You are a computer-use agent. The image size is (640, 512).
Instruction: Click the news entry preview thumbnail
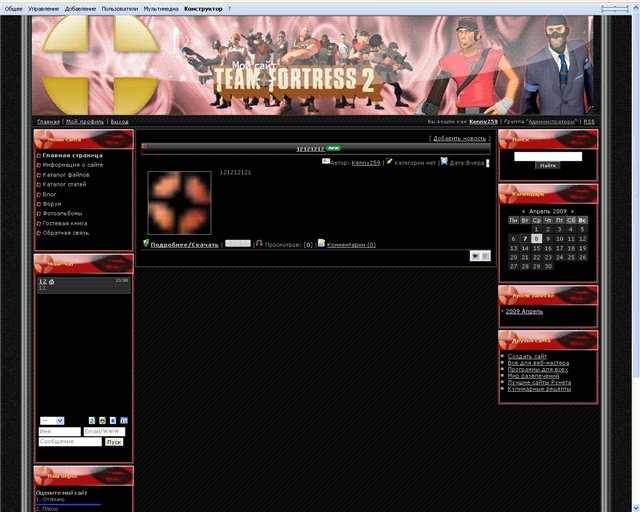coord(180,203)
